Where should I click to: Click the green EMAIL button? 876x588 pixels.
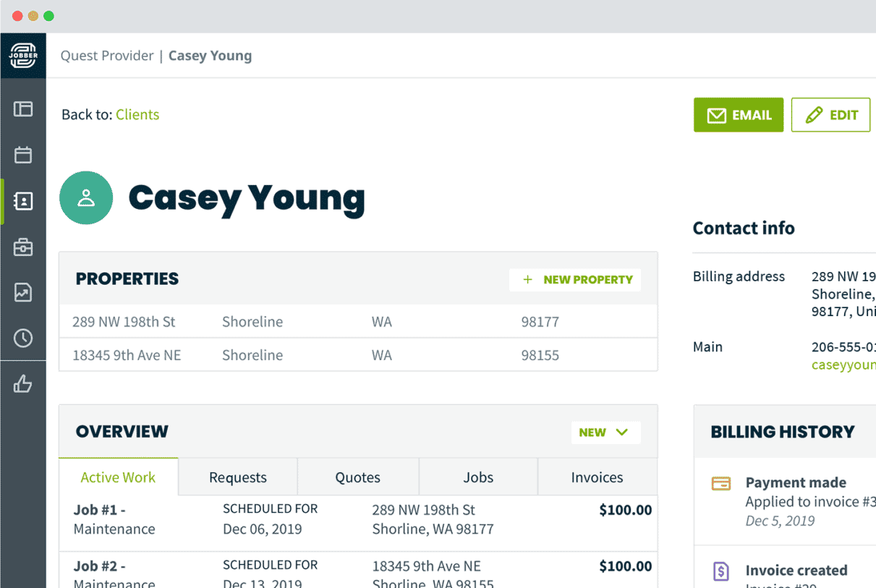[x=739, y=115]
